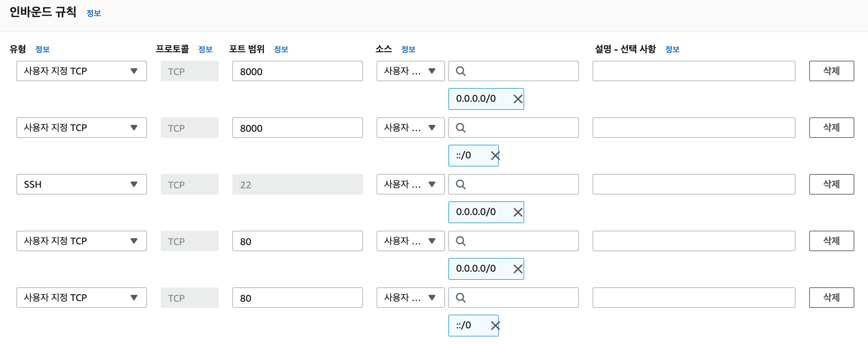Remove the 0.0.0.0/0 chip on first 8000 rule
Viewport: 868px width, 344px height.
518,99
